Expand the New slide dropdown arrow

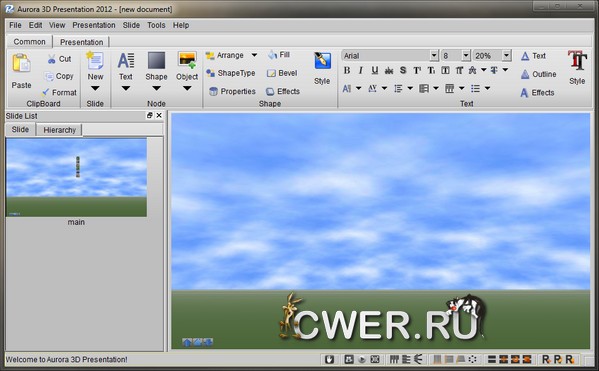[95, 88]
